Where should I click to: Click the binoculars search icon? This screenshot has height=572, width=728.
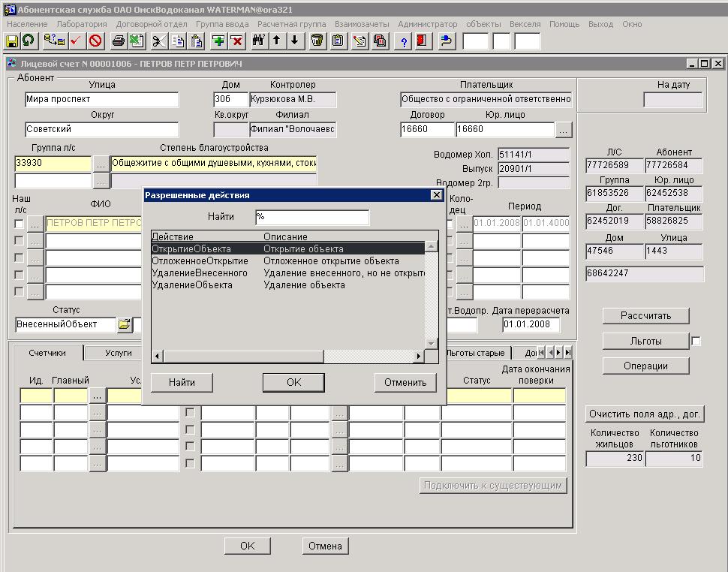click(258, 41)
